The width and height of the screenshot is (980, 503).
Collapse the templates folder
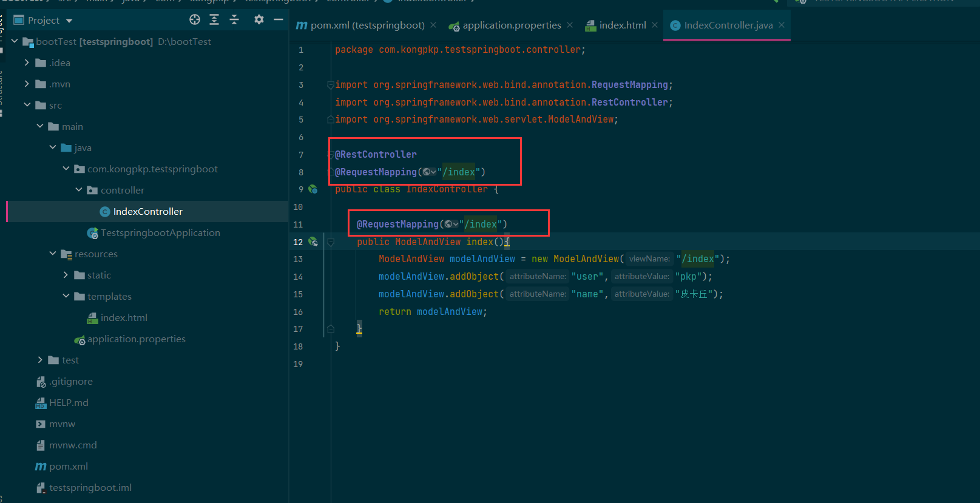point(66,296)
